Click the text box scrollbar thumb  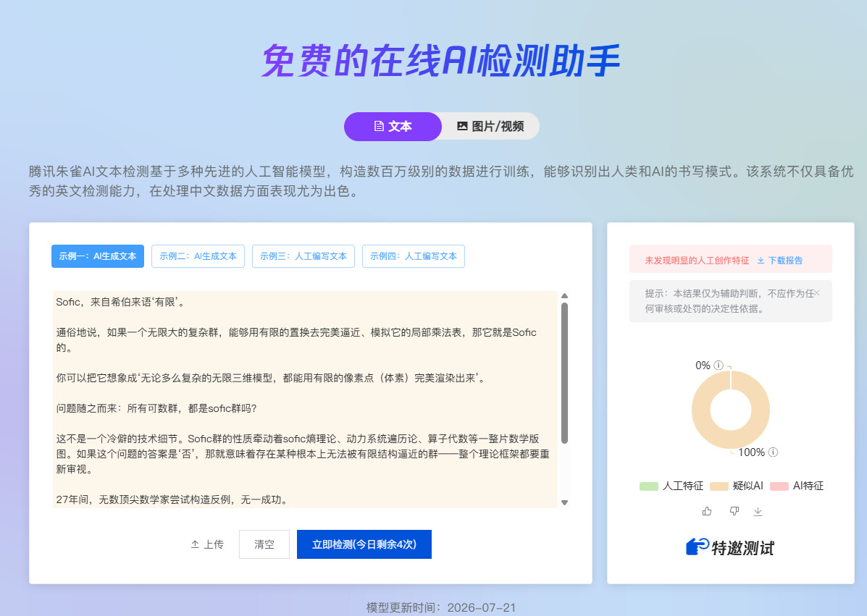[x=564, y=373]
